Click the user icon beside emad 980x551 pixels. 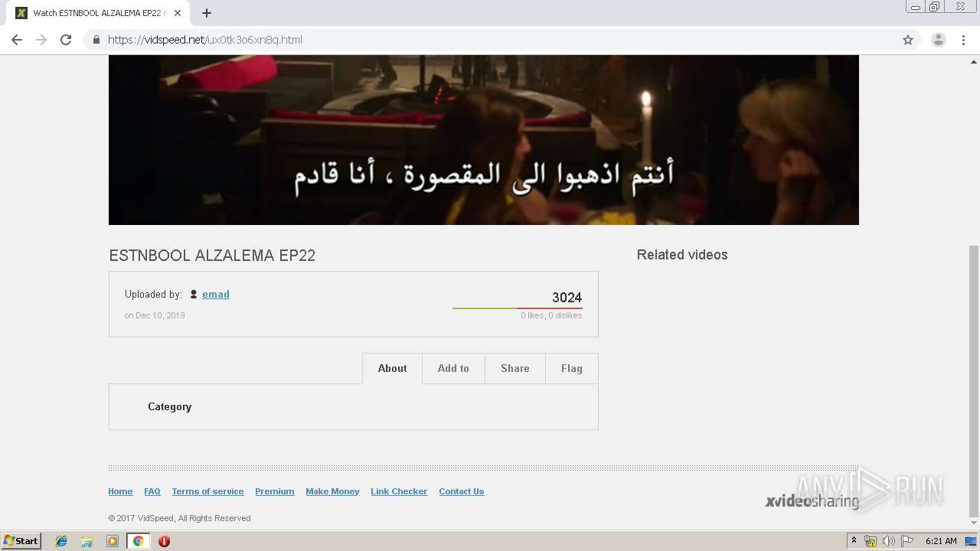click(x=194, y=294)
